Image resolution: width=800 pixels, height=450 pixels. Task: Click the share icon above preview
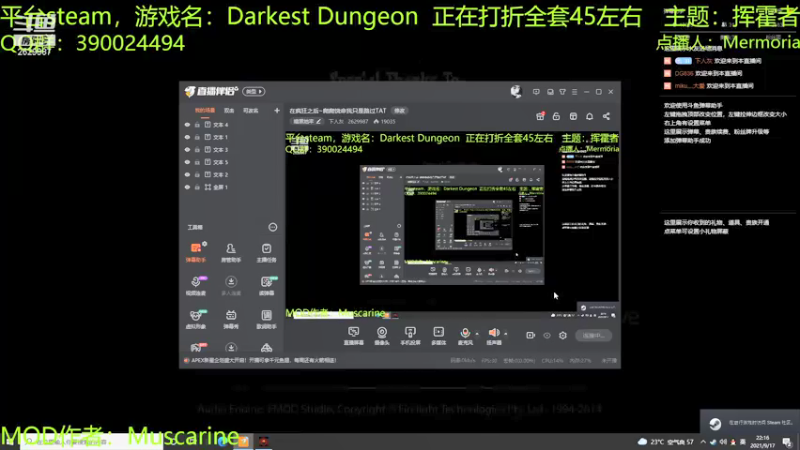[606, 116]
